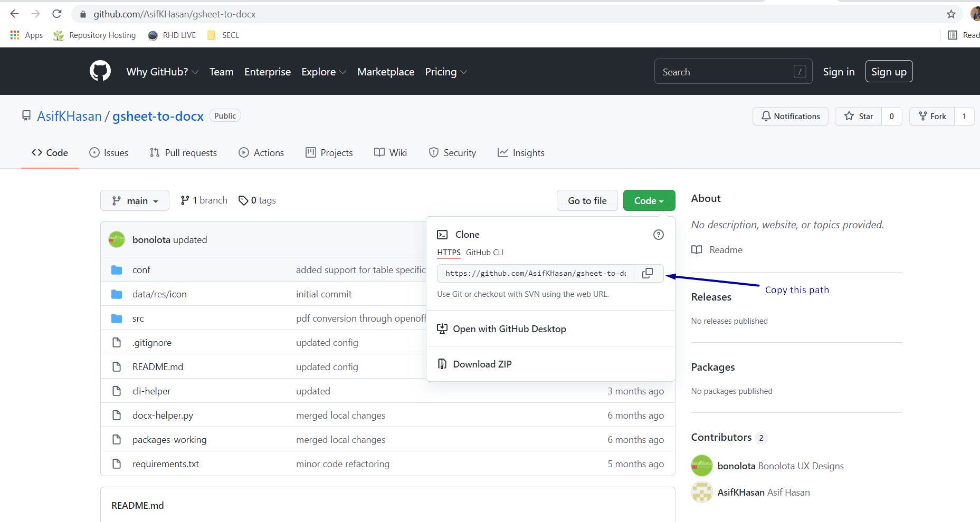
Task: Click the Notifications button
Action: [791, 116]
